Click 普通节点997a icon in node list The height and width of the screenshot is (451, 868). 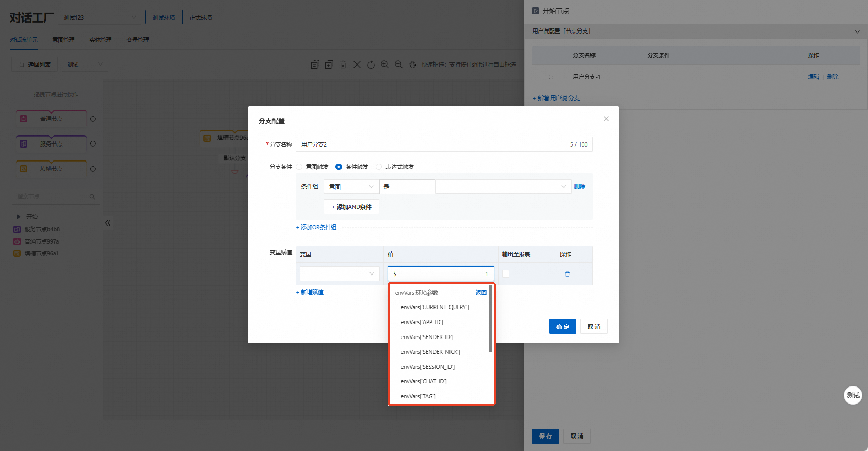[x=17, y=241]
